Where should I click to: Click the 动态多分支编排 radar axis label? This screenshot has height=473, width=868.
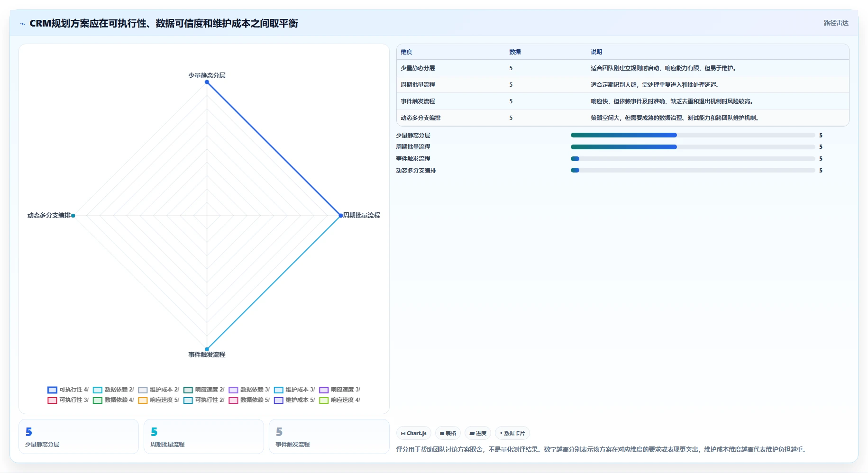pos(49,215)
